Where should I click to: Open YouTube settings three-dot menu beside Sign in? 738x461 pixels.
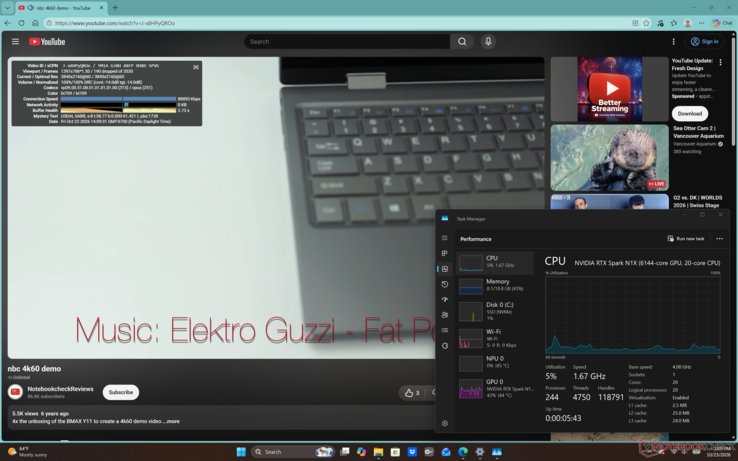(674, 41)
